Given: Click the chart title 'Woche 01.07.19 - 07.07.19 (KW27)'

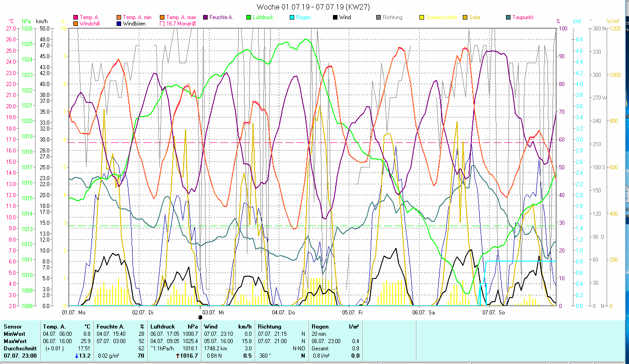Looking at the screenshot, I should pos(313,7).
